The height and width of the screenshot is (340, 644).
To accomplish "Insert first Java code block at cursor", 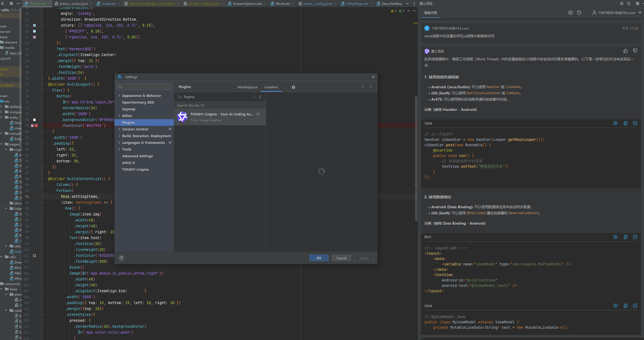I will point(616,123).
